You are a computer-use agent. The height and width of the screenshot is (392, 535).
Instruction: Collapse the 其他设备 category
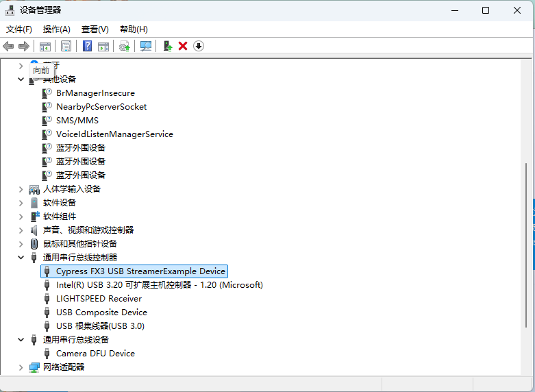click(x=21, y=79)
